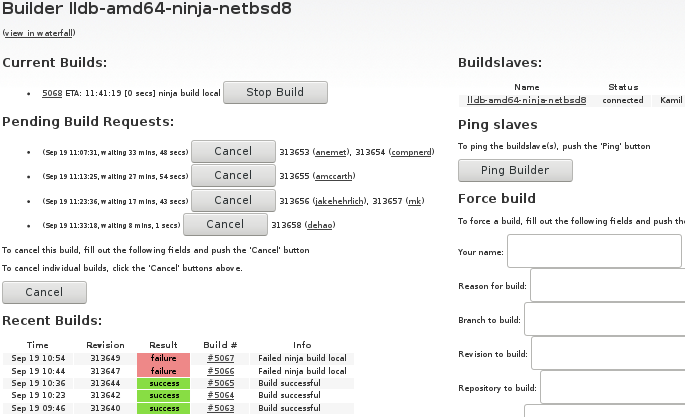Focus the 'Revision to build' input field
Image resolution: width=685 pixels, height=417 pixels.
[x=608, y=353]
